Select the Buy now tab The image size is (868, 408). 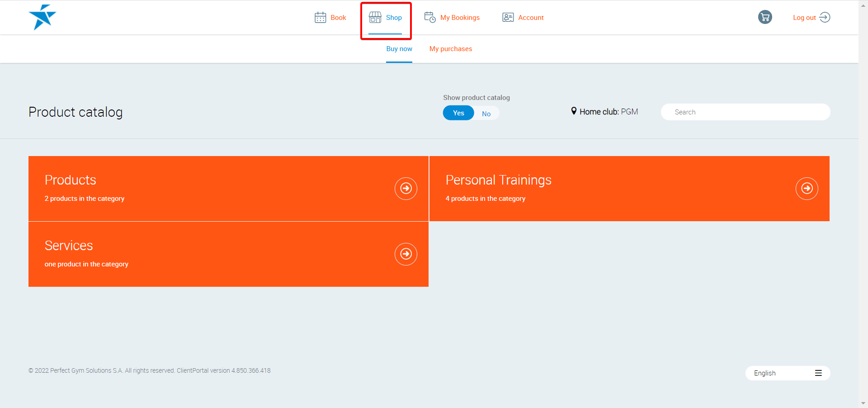point(399,49)
